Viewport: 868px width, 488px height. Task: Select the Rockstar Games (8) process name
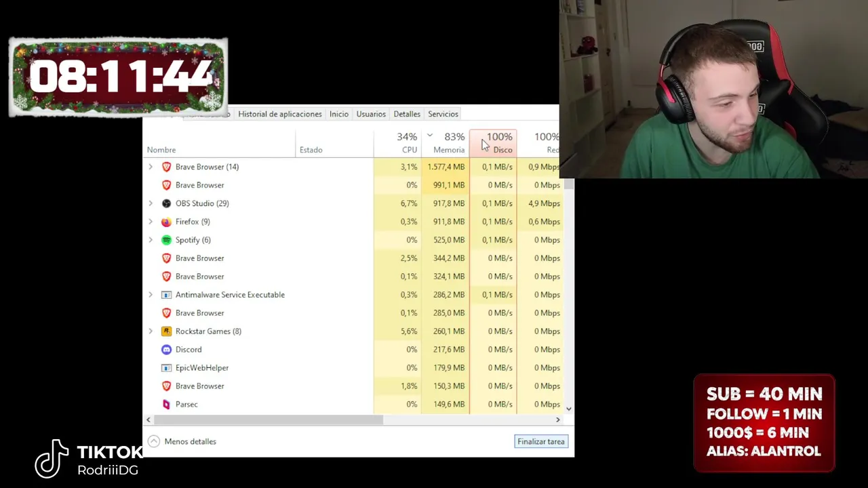coord(208,331)
